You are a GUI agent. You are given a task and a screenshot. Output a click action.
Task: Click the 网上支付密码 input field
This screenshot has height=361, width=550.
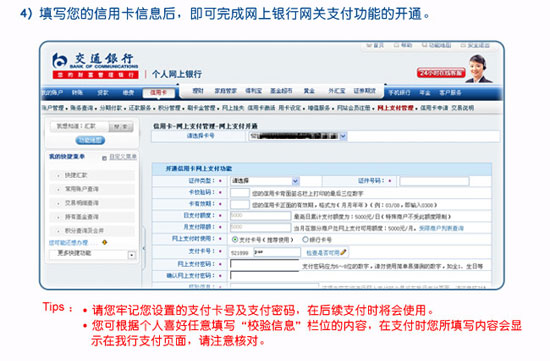[265, 264]
